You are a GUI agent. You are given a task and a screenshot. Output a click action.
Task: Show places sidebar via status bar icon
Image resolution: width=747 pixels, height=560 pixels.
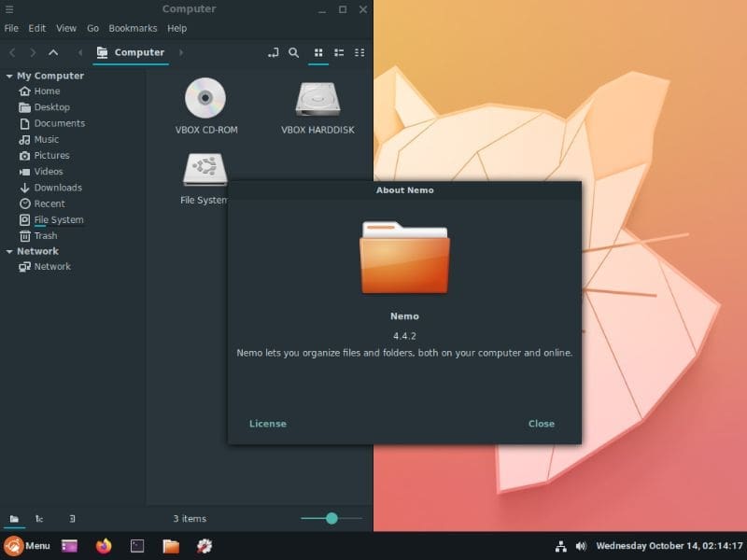click(x=14, y=519)
